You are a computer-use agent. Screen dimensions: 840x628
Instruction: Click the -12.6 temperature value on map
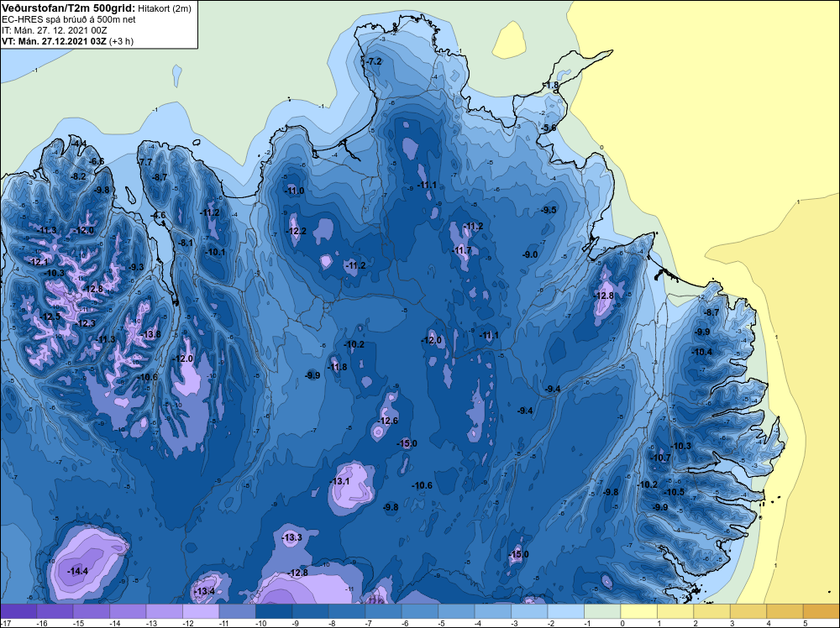pyautogui.click(x=387, y=421)
